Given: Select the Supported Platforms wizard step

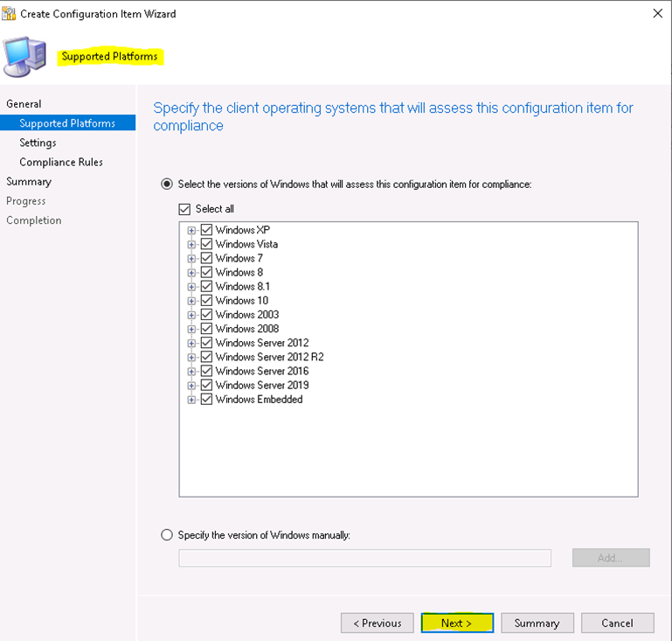Looking at the screenshot, I should tap(67, 123).
